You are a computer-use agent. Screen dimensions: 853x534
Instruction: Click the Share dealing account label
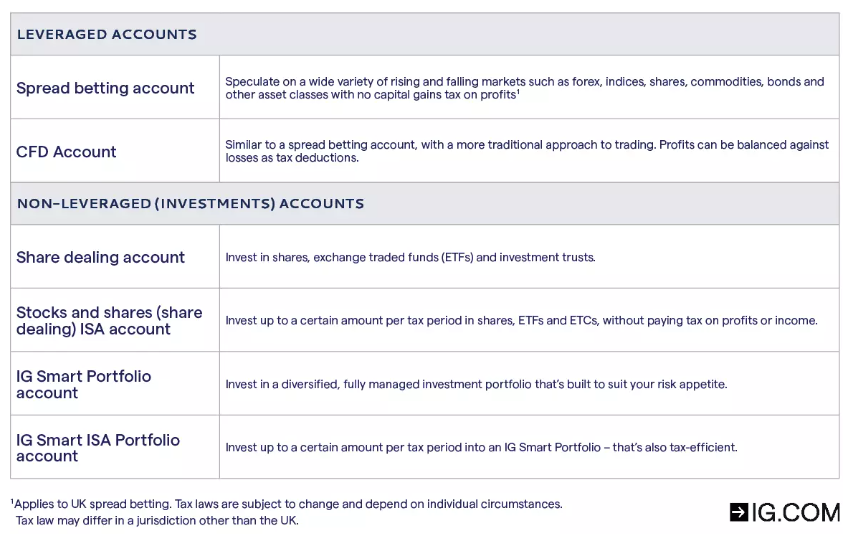100,257
